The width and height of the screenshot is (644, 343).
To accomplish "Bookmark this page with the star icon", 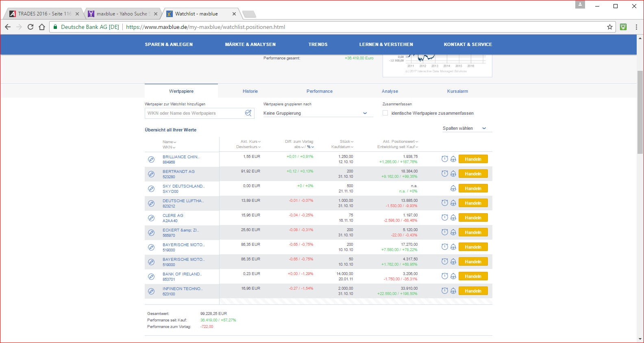I will 609,27.
